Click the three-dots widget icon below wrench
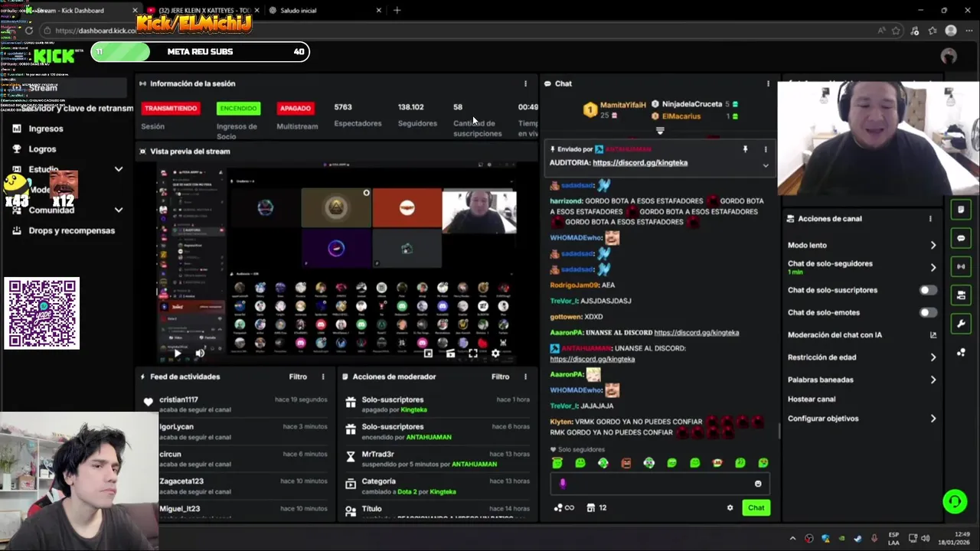This screenshot has width=980, height=551. pyautogui.click(x=961, y=352)
